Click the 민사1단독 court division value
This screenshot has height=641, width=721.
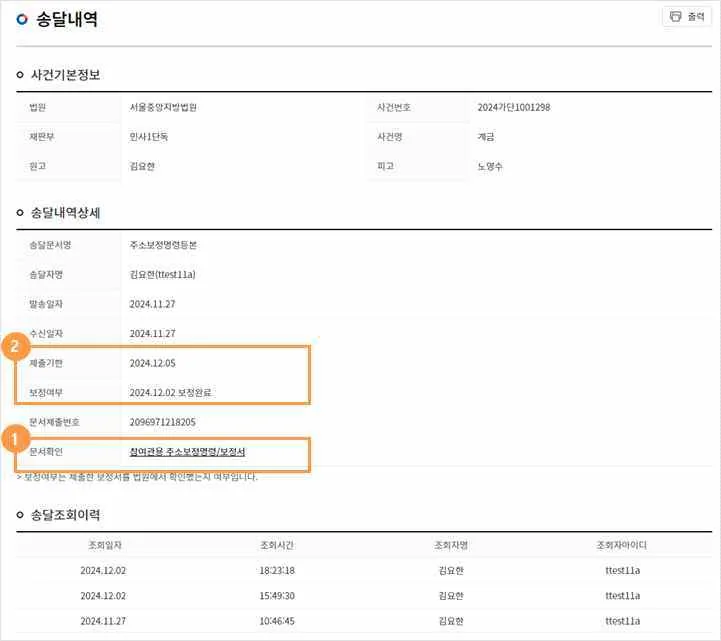point(149,137)
